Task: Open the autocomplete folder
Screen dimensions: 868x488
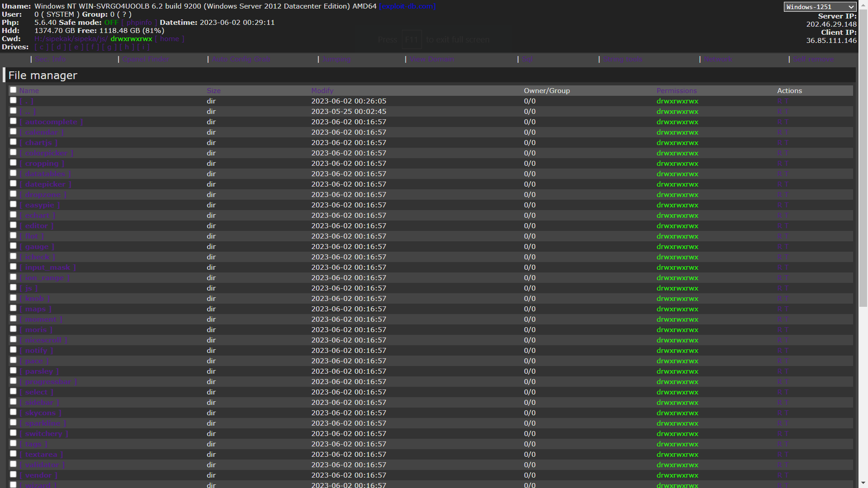Action: point(51,122)
